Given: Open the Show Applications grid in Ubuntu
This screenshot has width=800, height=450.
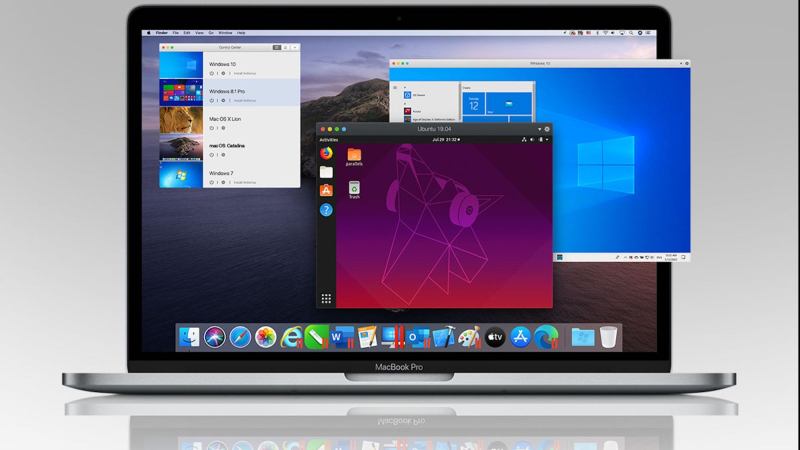Looking at the screenshot, I should (326, 298).
